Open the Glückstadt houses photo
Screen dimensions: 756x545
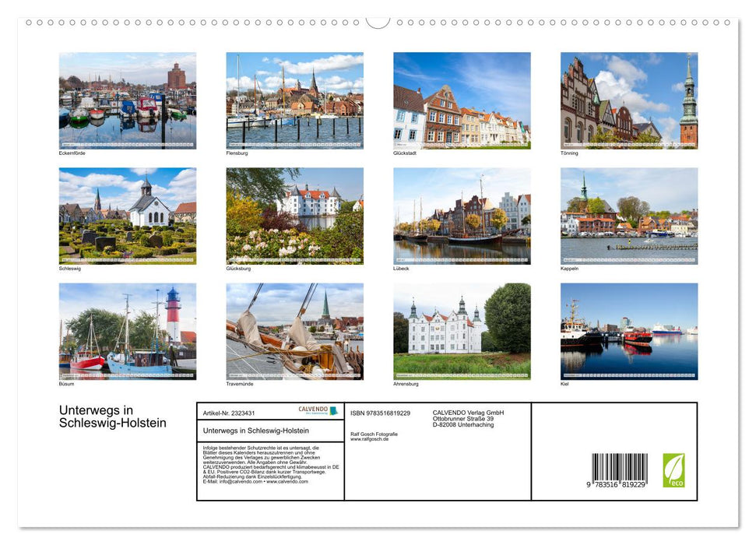click(x=462, y=100)
